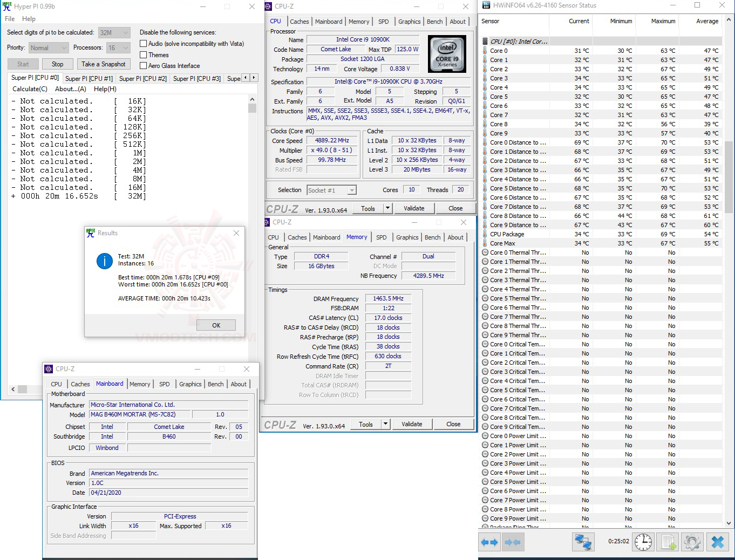Screen dimensions: 735x560
Task: Click Tools button in top CPU-Z window
Action: (x=368, y=208)
